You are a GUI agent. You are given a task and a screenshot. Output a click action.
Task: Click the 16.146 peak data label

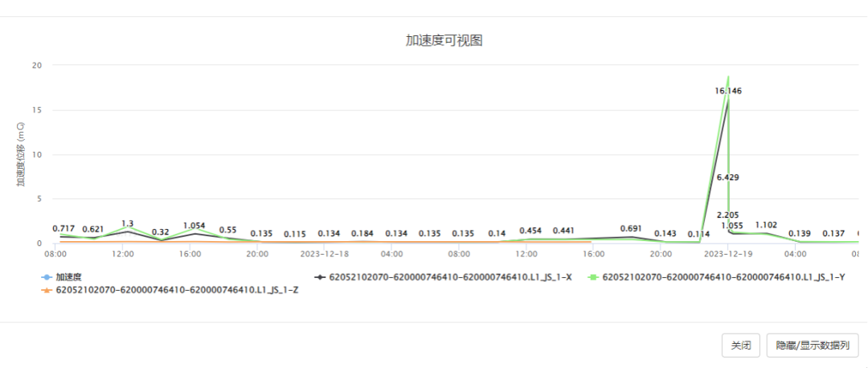coord(728,91)
